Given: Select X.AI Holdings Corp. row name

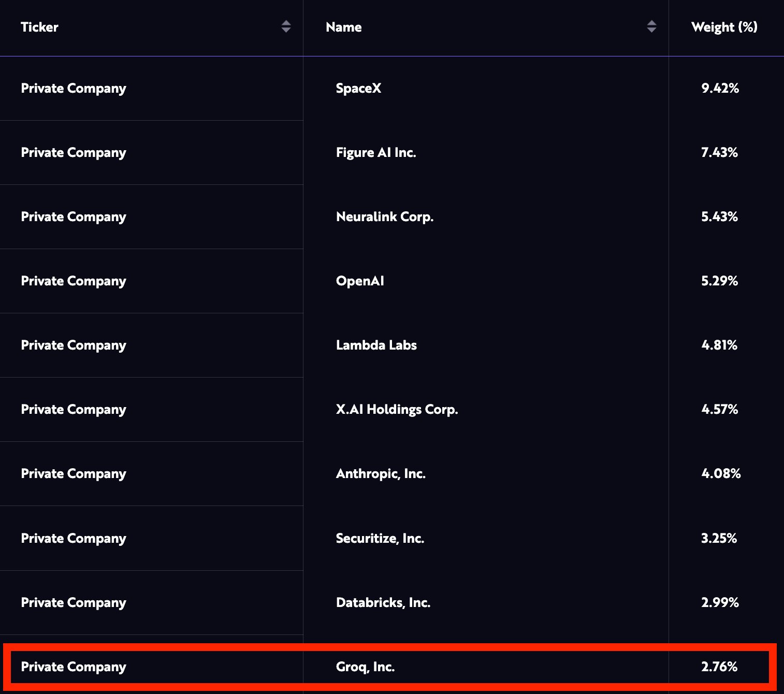Looking at the screenshot, I should pyautogui.click(x=397, y=409).
